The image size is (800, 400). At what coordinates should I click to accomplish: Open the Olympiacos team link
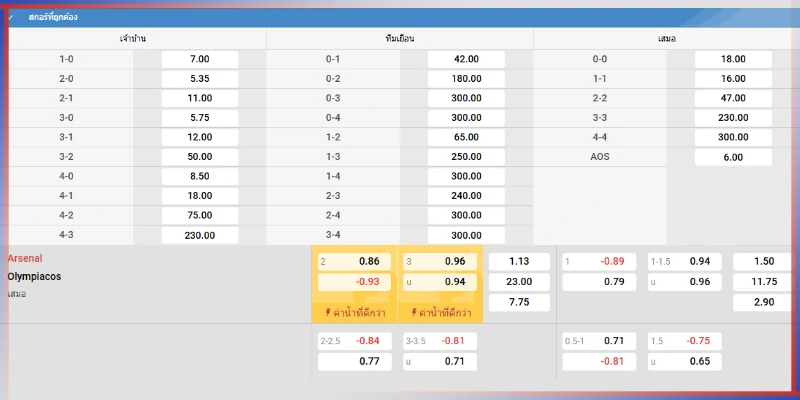pos(34,276)
